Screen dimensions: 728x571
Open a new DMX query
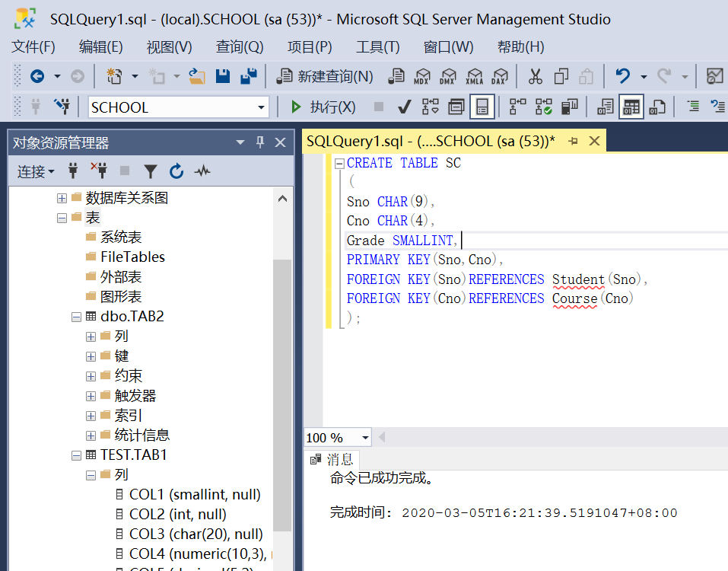click(x=448, y=75)
